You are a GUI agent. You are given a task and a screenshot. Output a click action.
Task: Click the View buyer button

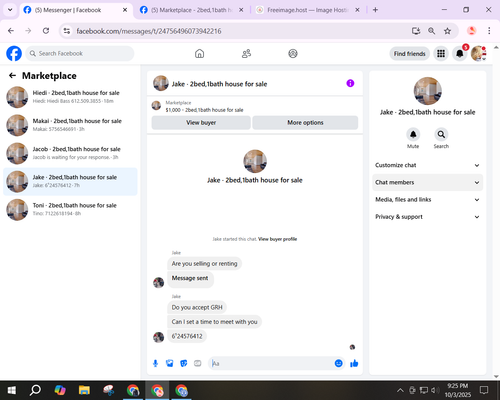pos(201,123)
